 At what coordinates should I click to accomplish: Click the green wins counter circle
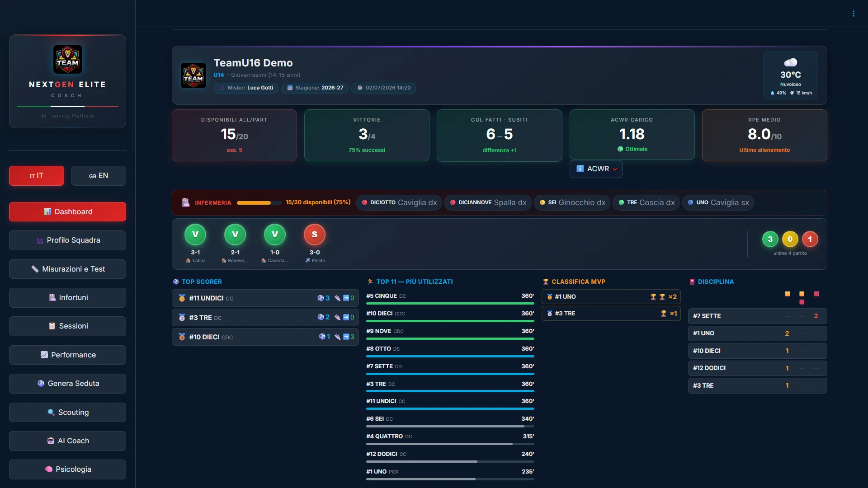tap(770, 239)
